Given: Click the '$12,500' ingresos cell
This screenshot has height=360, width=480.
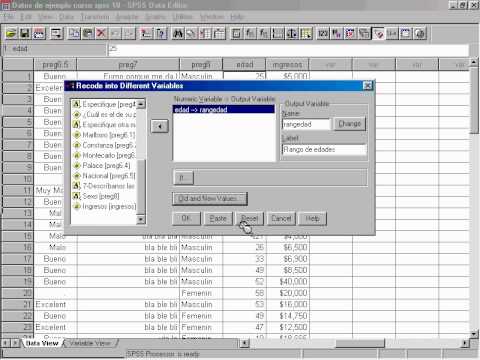Looking at the screenshot, I should click(287, 327).
